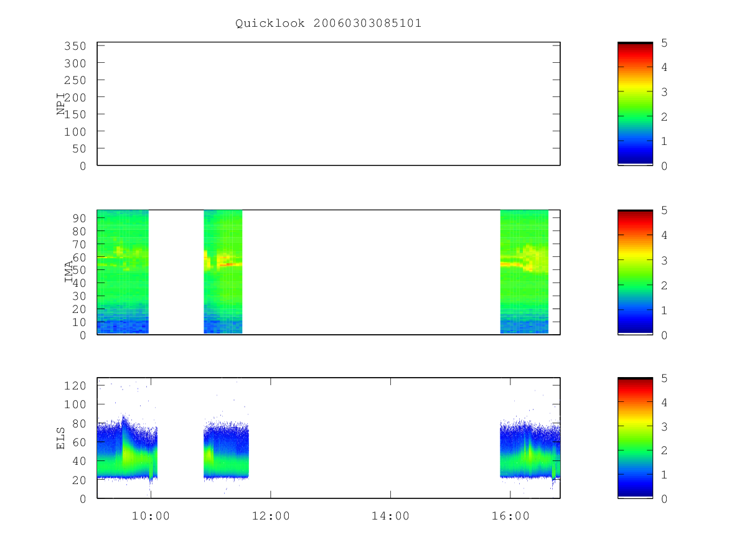Click the 120 tick on the ELS axis
Image resolution: width=747 pixels, height=560 pixels.
pyautogui.click(x=76, y=386)
